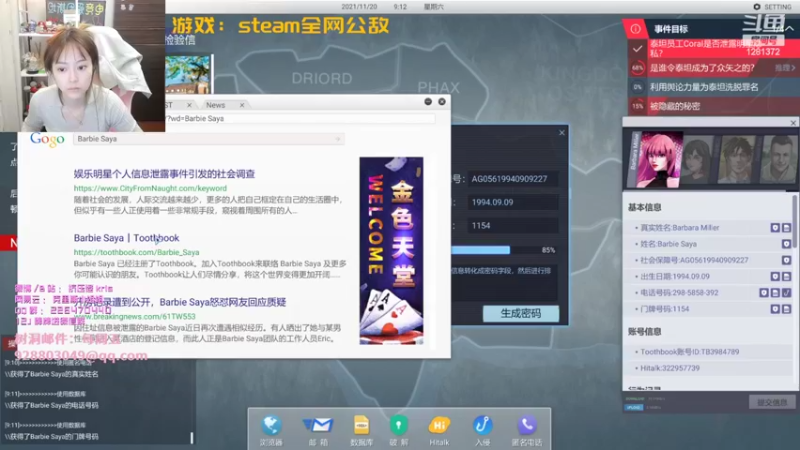Viewport: 800px width, 450px height.
Task: Click the browser address bar
Action: (x=300, y=118)
